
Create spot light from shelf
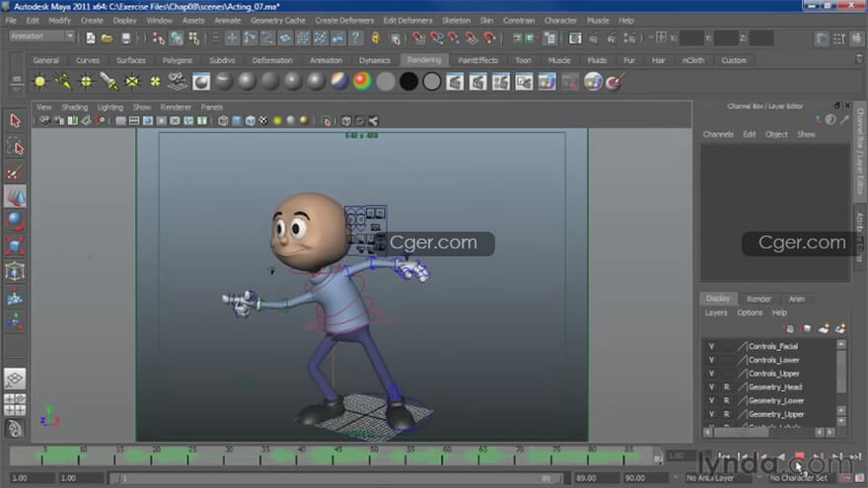109,82
